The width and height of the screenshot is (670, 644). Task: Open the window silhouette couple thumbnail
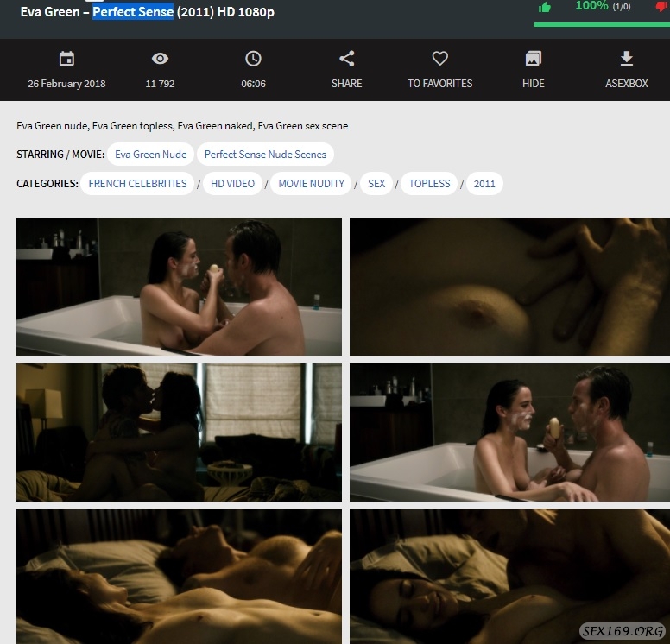(x=179, y=432)
